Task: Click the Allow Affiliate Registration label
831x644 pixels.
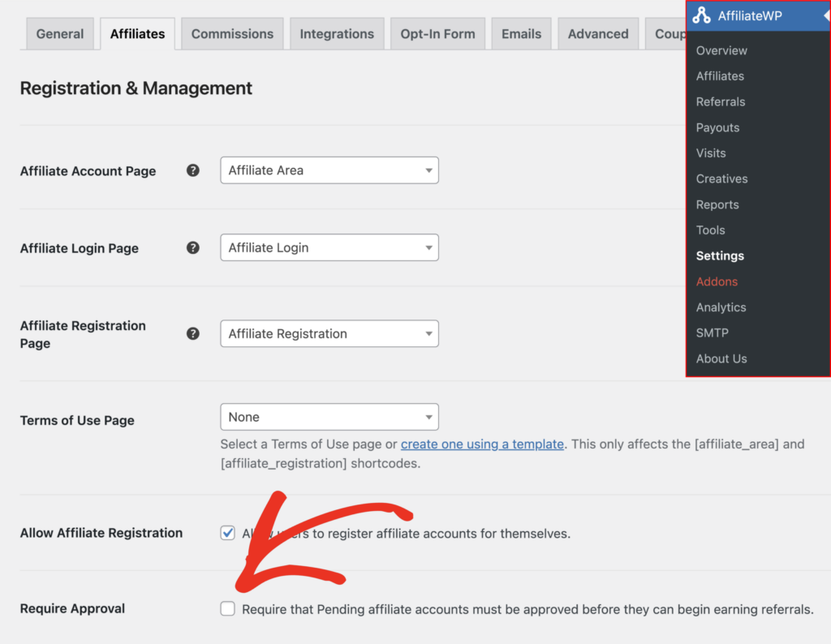Action: click(101, 533)
